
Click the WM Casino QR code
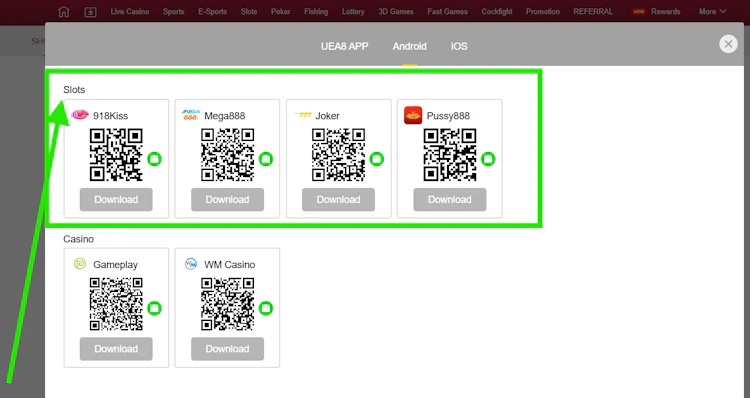227,304
